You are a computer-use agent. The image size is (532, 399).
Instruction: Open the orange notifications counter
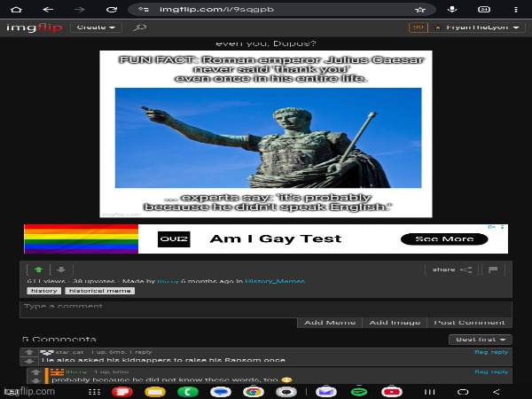tap(418, 27)
